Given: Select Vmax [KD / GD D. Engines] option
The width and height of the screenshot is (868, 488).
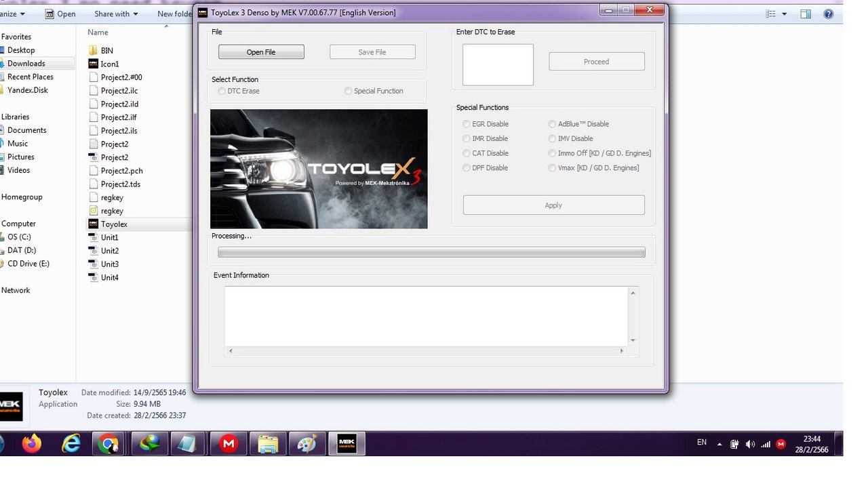Looking at the screenshot, I should [552, 167].
